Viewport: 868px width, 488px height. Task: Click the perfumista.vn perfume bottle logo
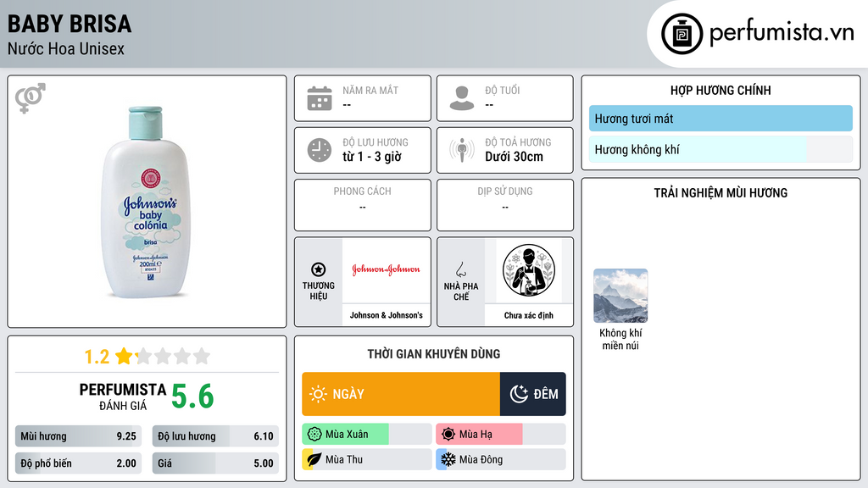pyautogui.click(x=682, y=34)
